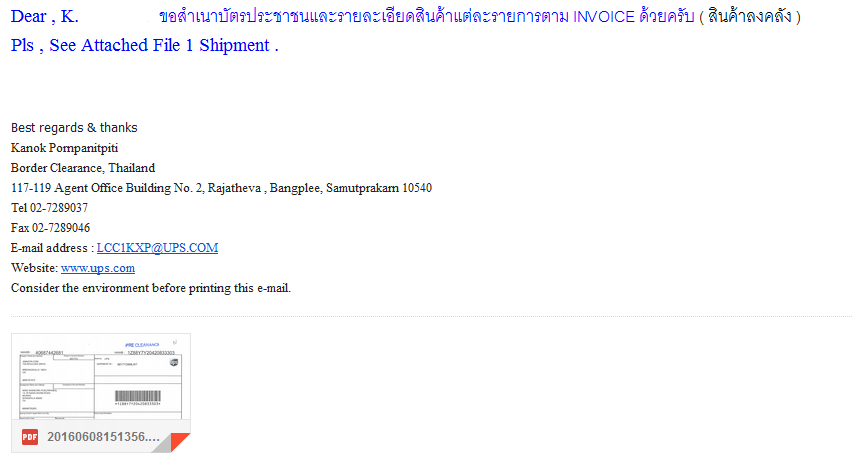Open attachment filename 20160608151356
Screen dimensions: 853x471
[103, 437]
